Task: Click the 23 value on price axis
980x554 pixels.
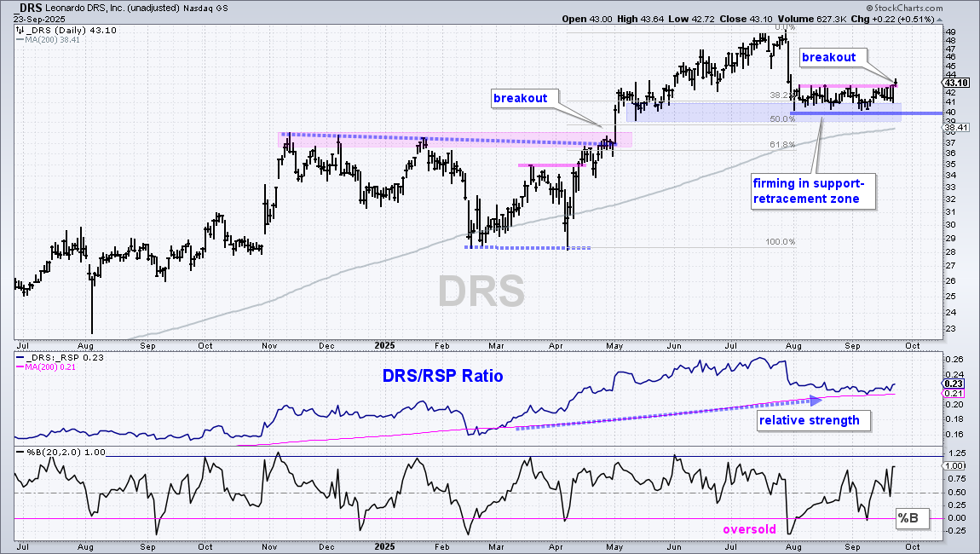Action: pos(950,328)
